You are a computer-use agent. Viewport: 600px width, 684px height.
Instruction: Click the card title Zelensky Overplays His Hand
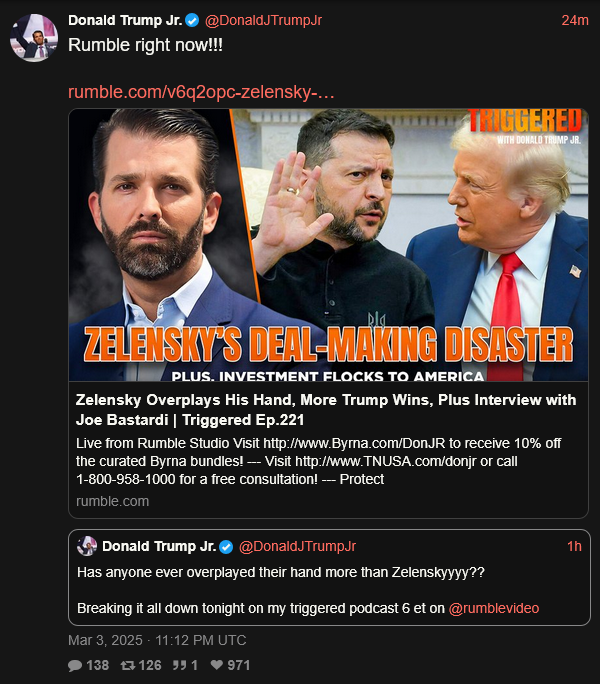pyautogui.click(x=326, y=410)
